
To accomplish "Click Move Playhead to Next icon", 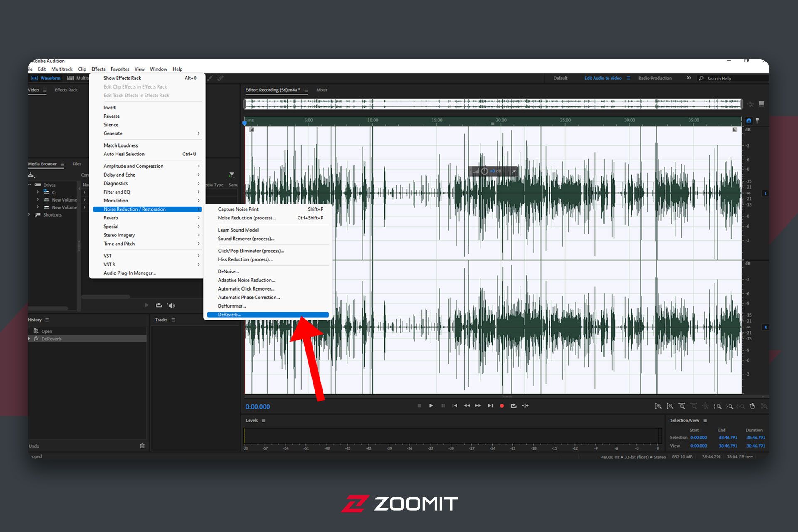I will tap(490, 406).
